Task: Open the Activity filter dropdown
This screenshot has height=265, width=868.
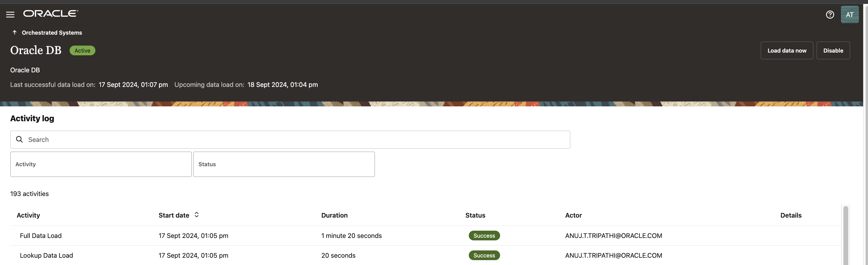Action: 101,164
